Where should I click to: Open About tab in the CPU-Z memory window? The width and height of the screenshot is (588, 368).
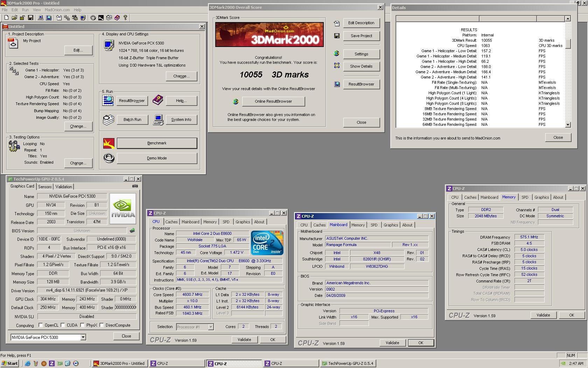click(558, 197)
